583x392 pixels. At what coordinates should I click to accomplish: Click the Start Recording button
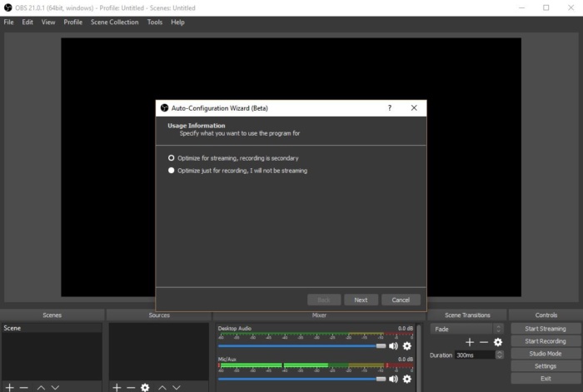coord(546,341)
